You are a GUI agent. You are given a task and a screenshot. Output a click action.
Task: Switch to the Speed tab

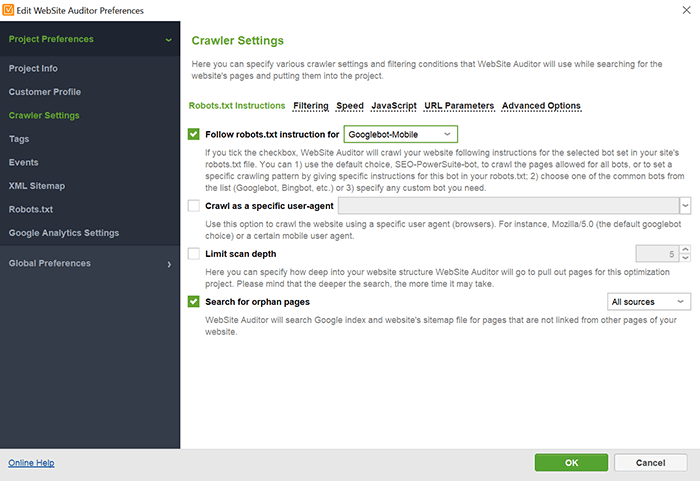pyautogui.click(x=350, y=106)
